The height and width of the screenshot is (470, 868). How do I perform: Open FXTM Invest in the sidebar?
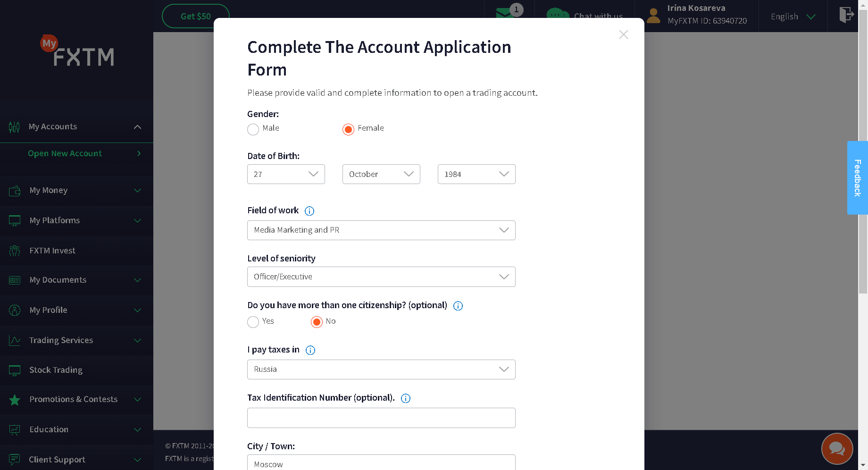(x=52, y=251)
